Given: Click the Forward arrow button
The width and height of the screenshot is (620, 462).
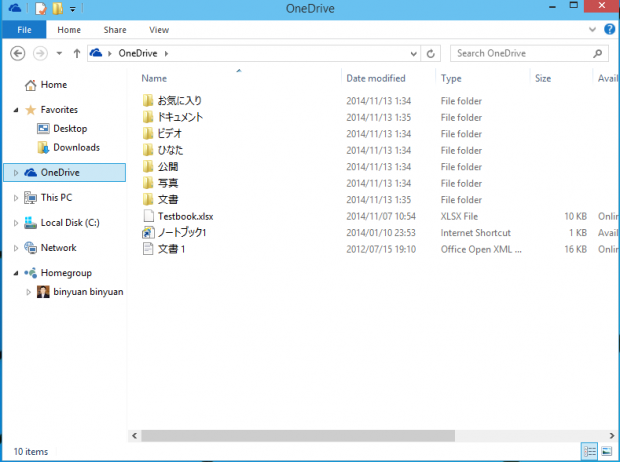Looking at the screenshot, I should [40, 53].
